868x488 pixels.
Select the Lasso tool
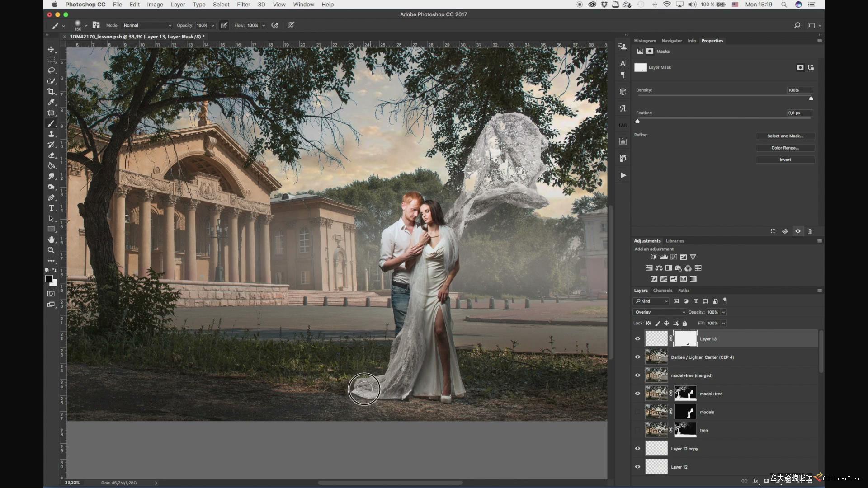coord(51,70)
